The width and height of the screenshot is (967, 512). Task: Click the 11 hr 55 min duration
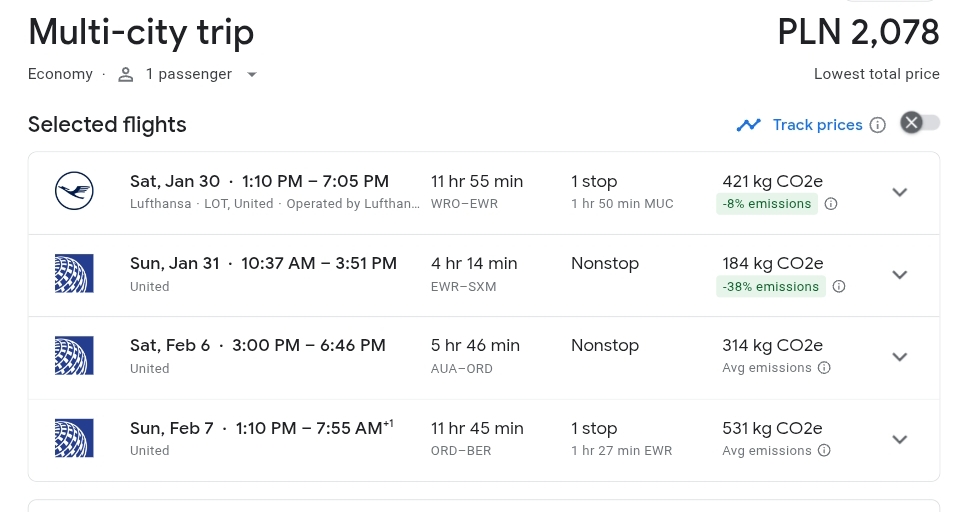coord(477,181)
